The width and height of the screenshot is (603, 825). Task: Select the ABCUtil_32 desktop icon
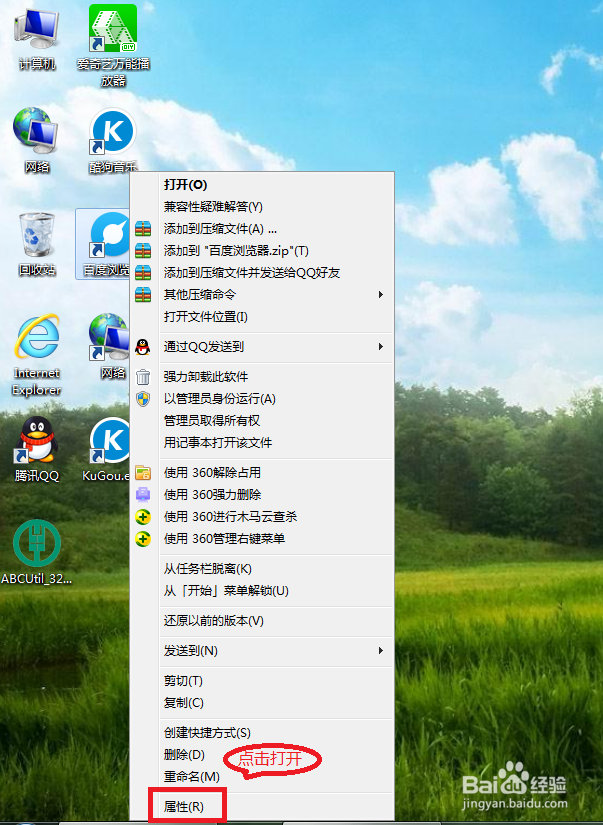[37, 552]
